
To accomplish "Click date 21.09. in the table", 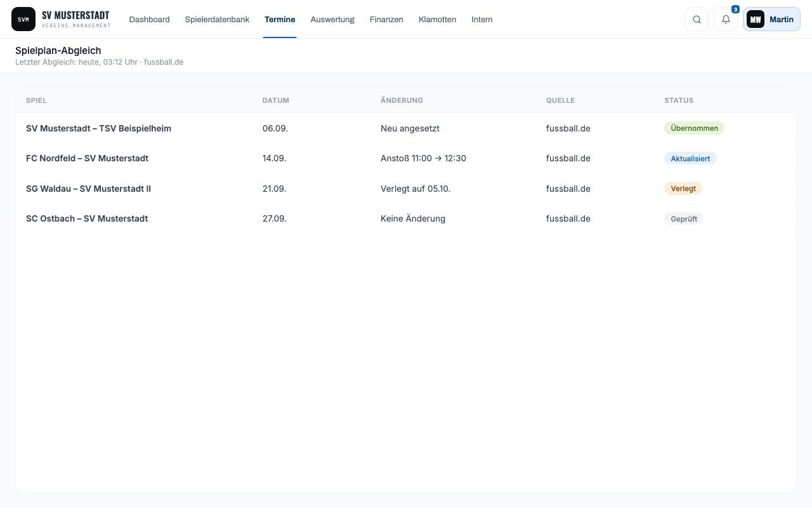I will 274,189.
